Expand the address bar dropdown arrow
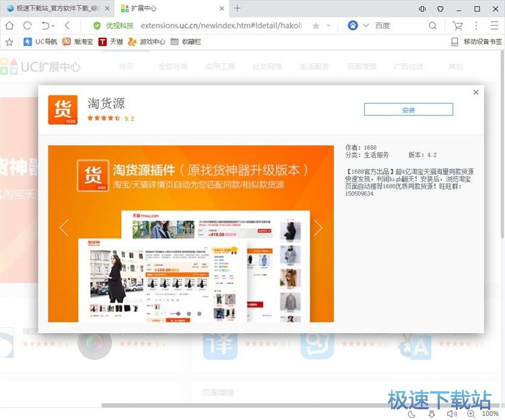 pos(329,26)
